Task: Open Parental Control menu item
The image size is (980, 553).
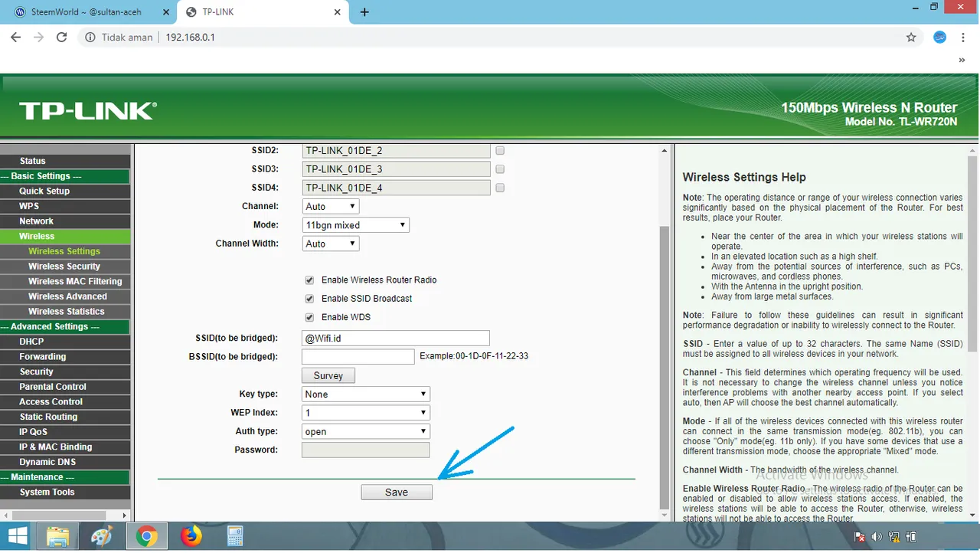Action: [65, 387]
